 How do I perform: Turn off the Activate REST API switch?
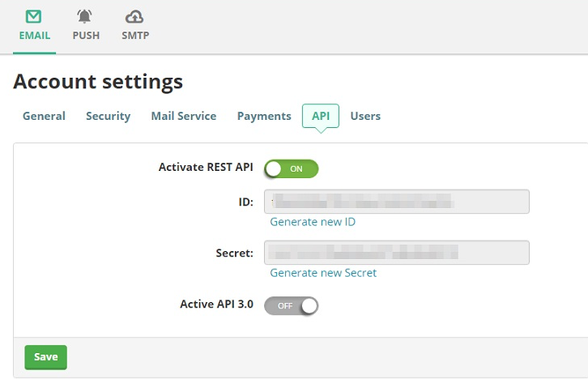tap(292, 168)
